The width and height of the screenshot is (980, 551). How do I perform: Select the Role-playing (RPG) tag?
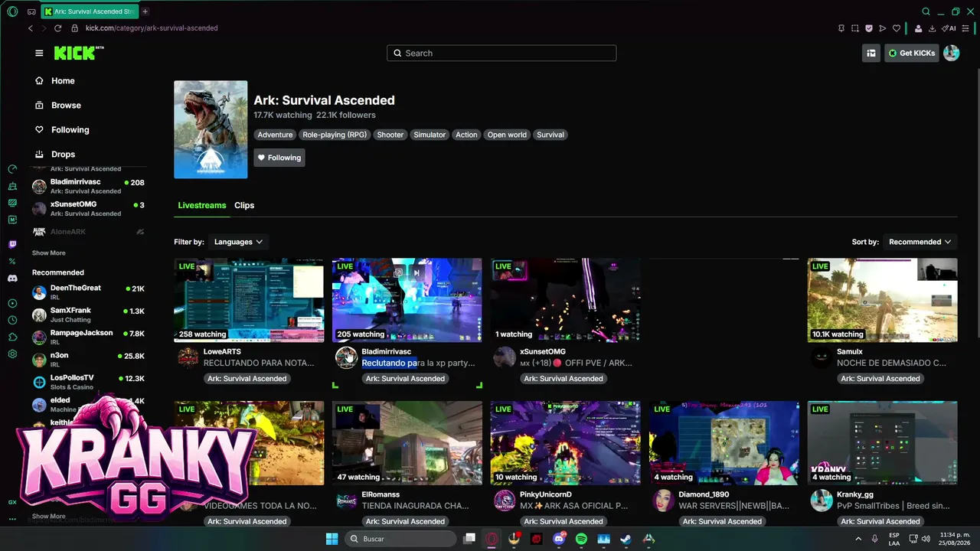(x=335, y=135)
